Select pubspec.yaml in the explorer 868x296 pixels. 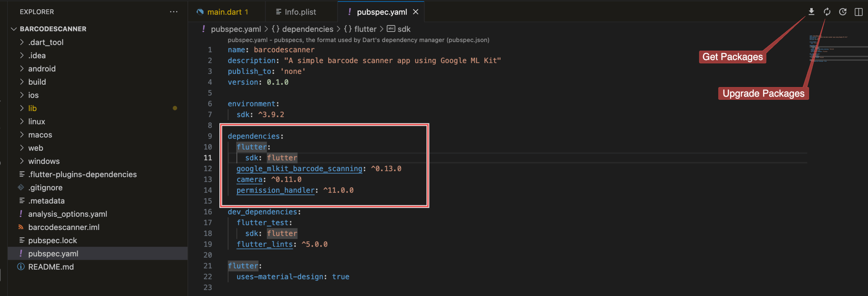click(x=98, y=253)
